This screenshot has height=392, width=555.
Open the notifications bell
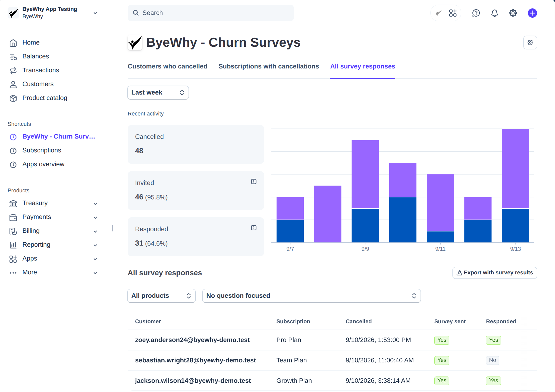click(494, 13)
